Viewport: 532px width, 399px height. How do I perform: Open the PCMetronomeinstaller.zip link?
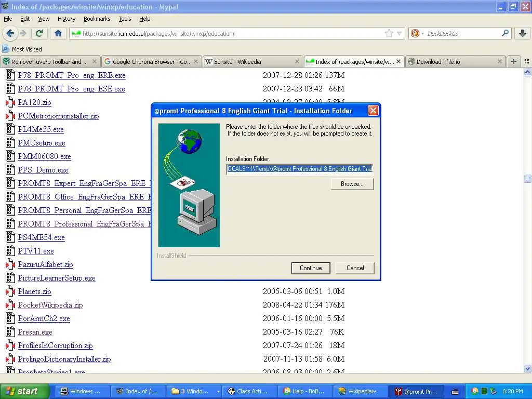[x=58, y=116]
